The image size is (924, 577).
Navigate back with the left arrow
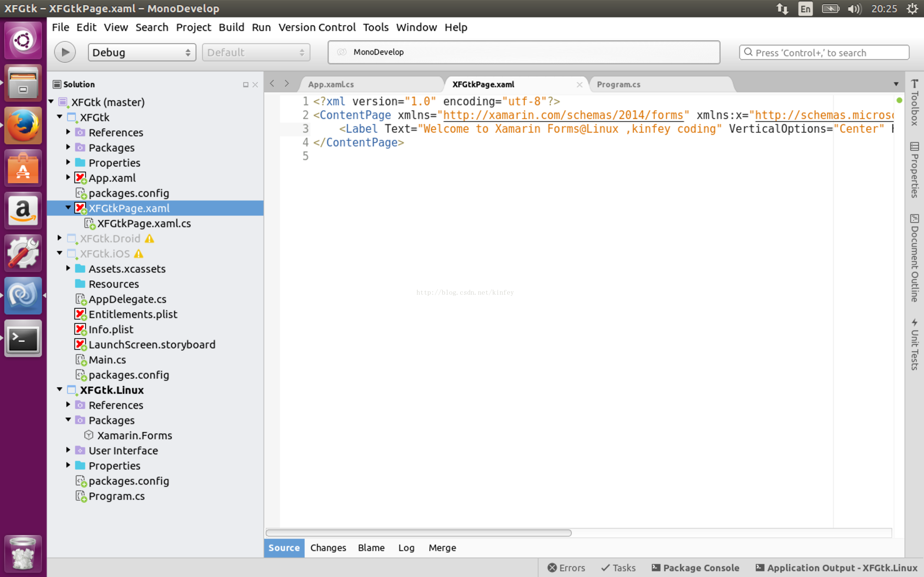coord(272,84)
